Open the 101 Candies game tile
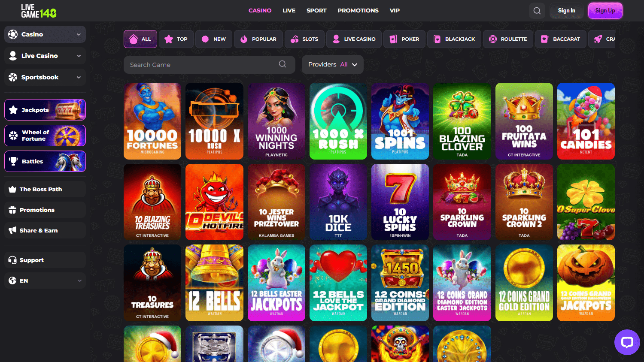This screenshot has width=644, height=362. click(x=586, y=121)
